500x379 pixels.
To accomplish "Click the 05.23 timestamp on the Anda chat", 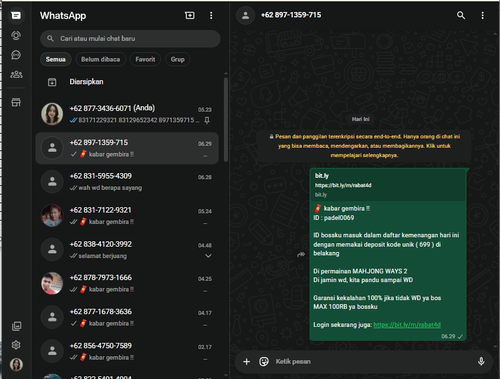I will (205, 110).
